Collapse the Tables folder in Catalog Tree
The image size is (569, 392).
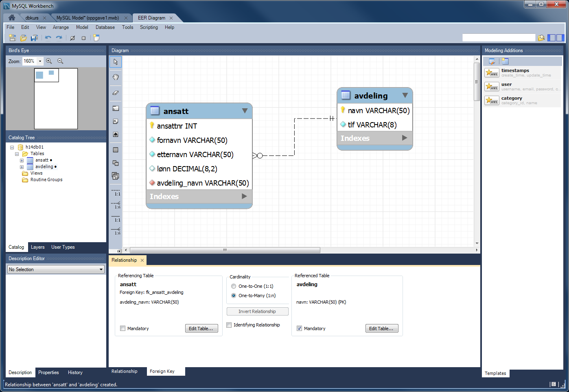(x=17, y=154)
